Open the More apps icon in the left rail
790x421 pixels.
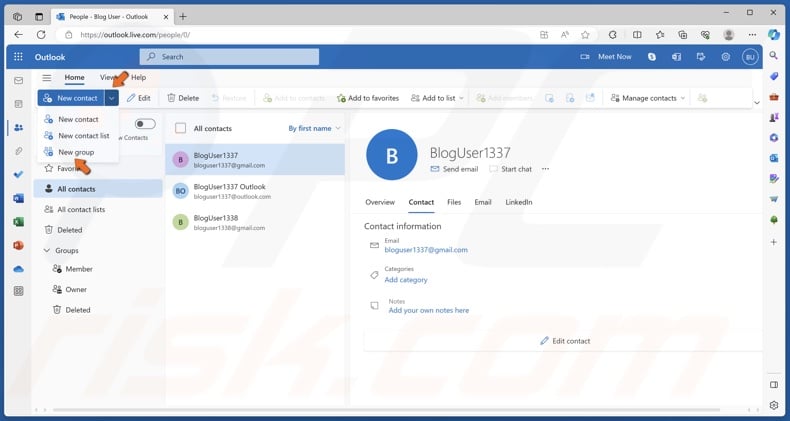point(19,291)
